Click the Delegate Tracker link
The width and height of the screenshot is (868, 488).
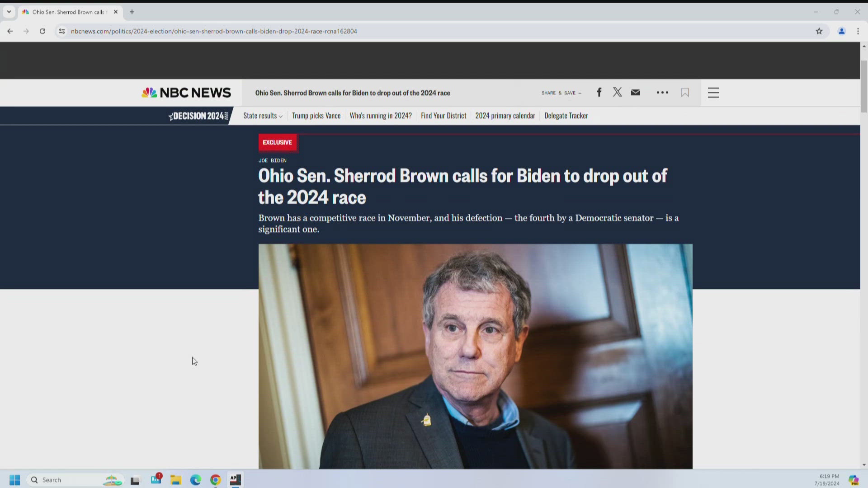pos(566,116)
